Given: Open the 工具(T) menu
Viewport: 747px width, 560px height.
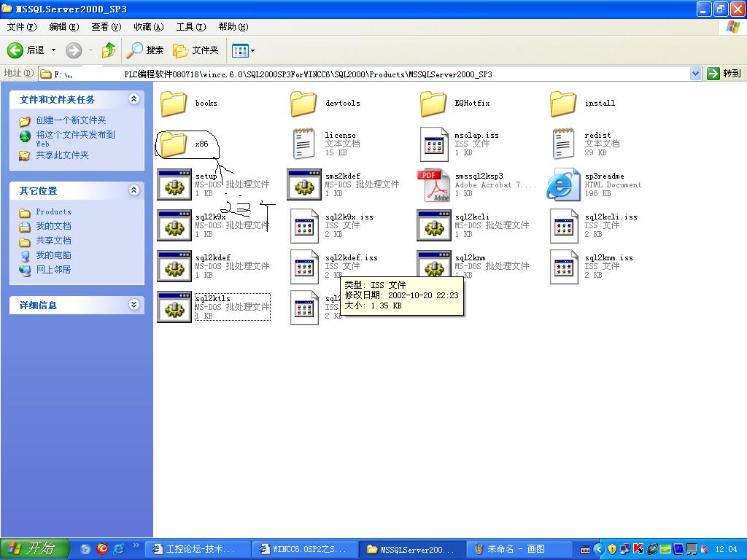Looking at the screenshot, I should coord(191,27).
